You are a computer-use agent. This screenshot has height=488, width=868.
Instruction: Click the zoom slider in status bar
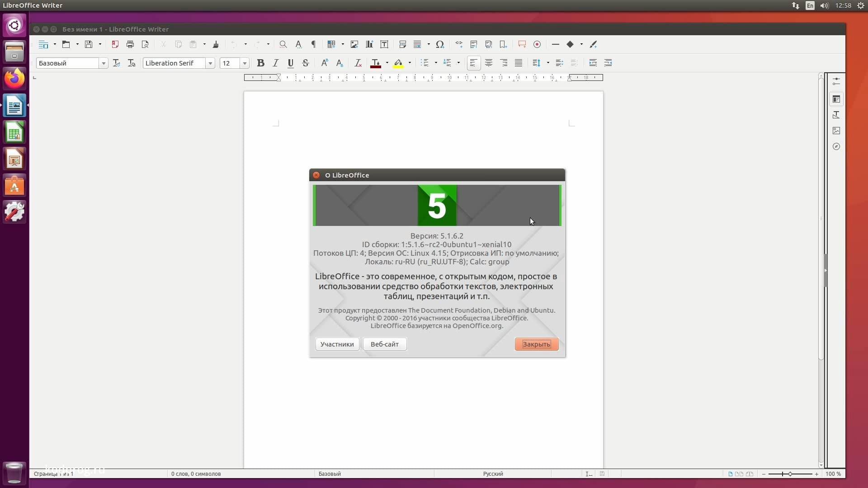click(x=790, y=474)
